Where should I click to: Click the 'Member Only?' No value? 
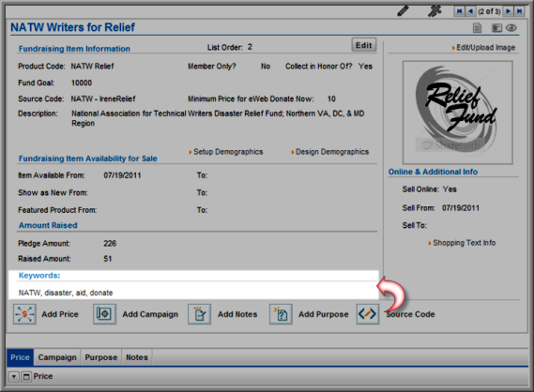click(266, 67)
